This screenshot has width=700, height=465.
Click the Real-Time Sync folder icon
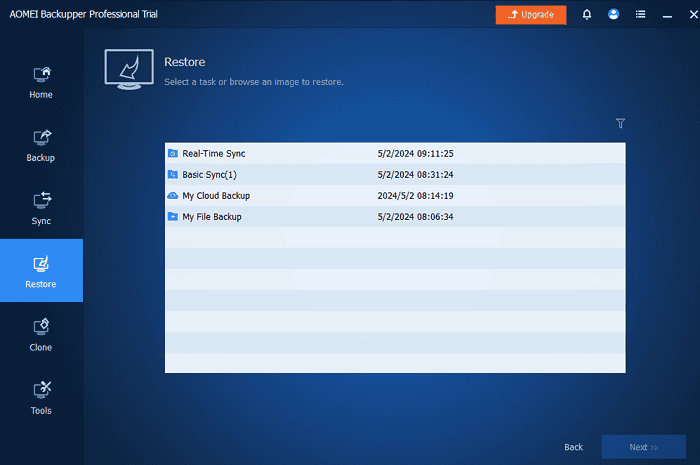tap(173, 154)
